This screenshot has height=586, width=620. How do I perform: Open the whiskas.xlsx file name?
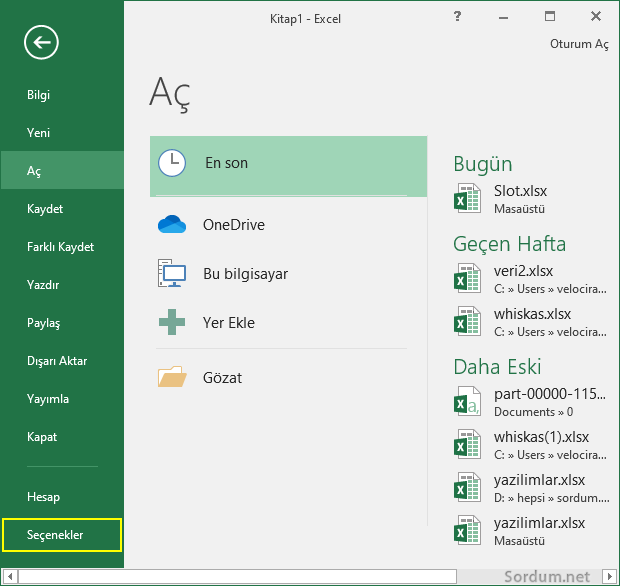tap(532, 314)
